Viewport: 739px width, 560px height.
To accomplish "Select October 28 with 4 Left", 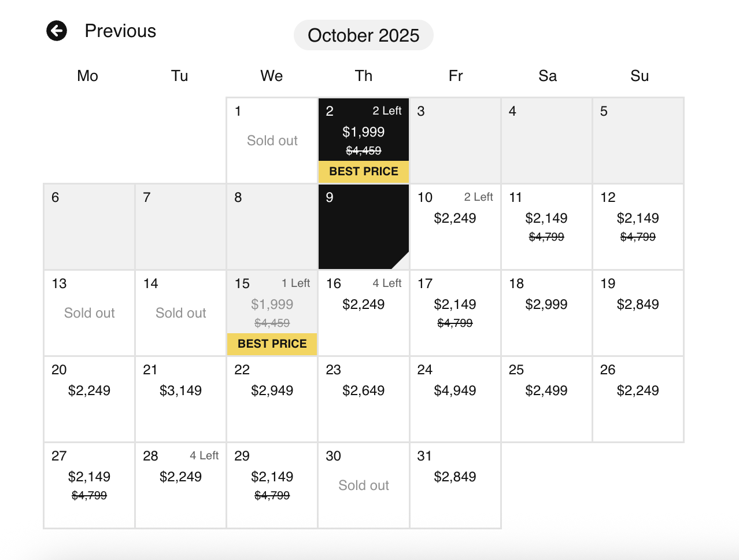I will 180,485.
